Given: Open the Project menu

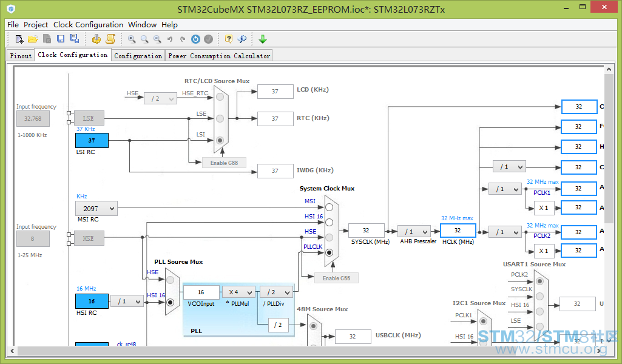Looking at the screenshot, I should (x=36, y=25).
